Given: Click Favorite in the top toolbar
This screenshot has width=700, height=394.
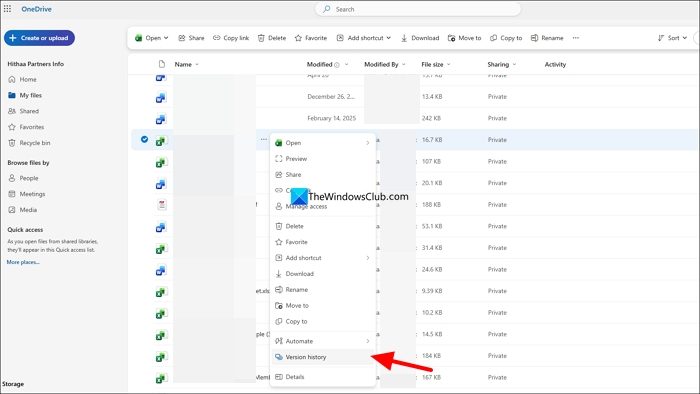Looking at the screenshot, I should (311, 38).
